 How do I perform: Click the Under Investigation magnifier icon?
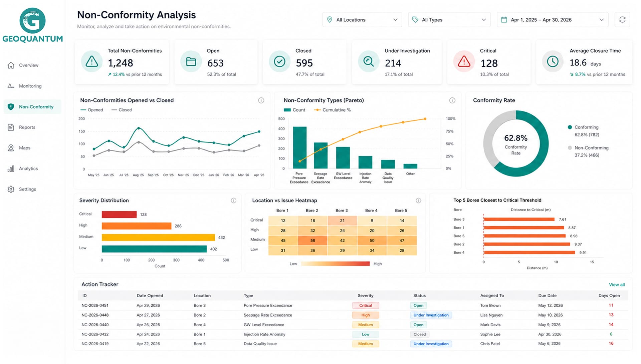(x=369, y=61)
